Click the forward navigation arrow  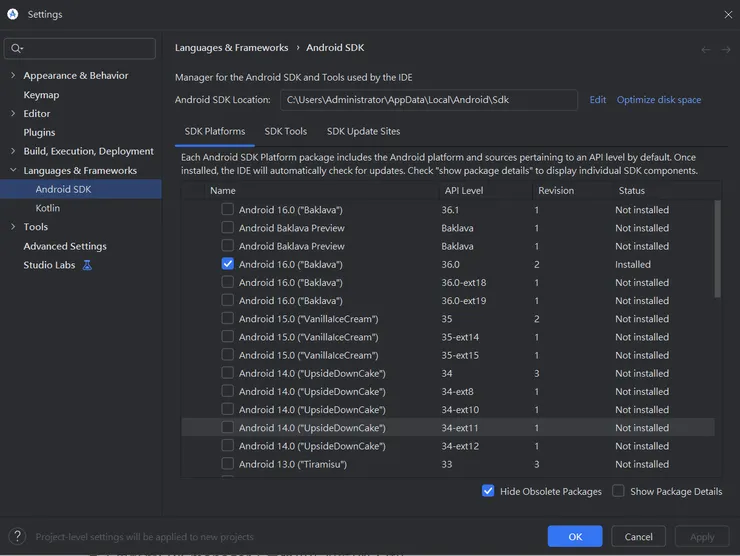pyautogui.click(x=724, y=49)
